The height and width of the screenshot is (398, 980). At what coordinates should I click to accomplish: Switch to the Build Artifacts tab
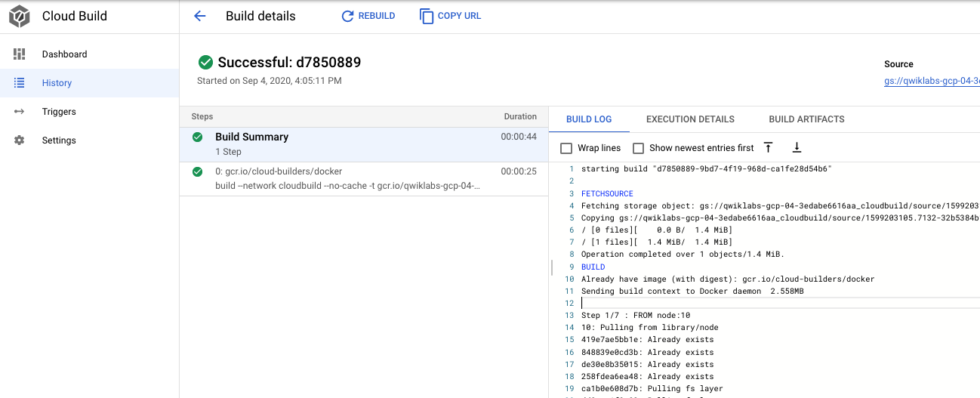(806, 119)
